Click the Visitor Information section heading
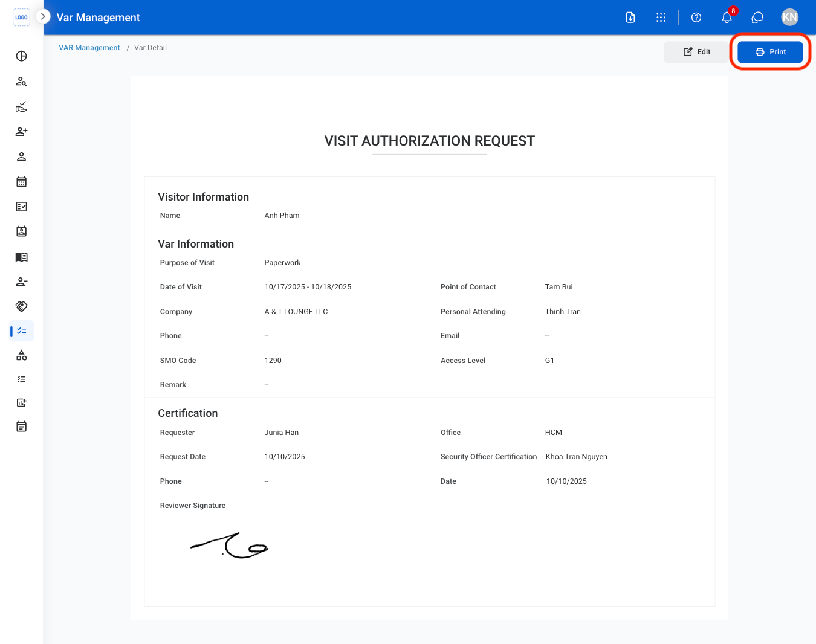This screenshot has height=644, width=816. pyautogui.click(x=204, y=197)
